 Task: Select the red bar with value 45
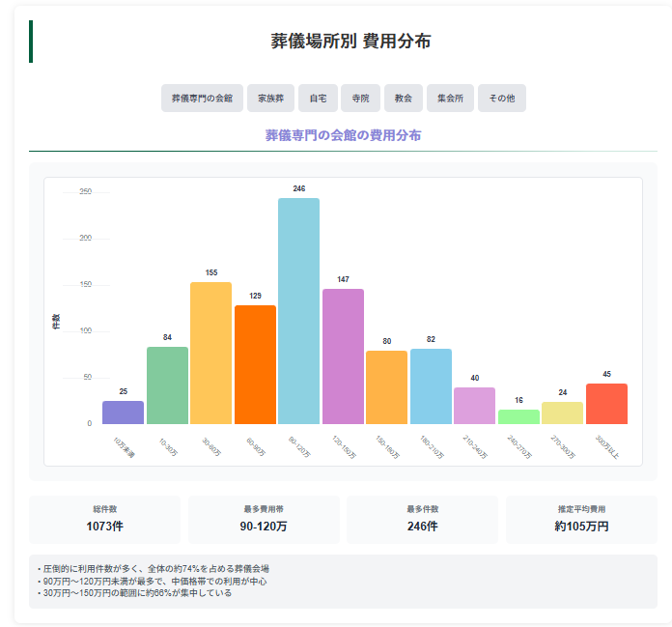tap(606, 404)
